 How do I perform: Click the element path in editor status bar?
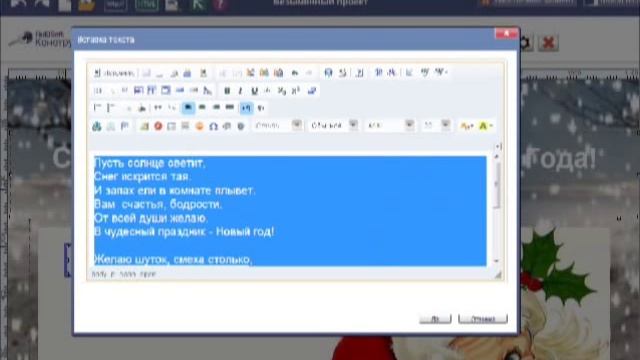click(x=124, y=274)
